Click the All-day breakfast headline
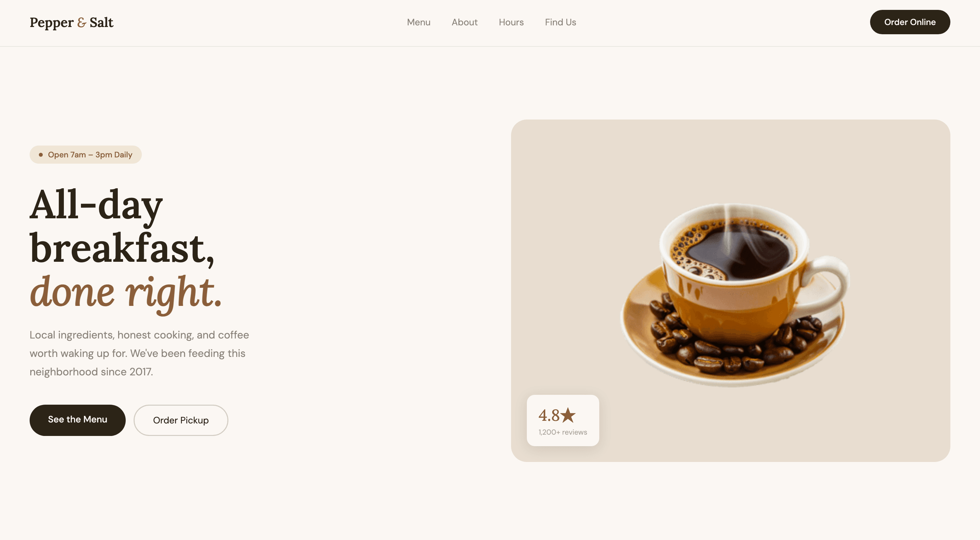This screenshot has width=980, height=540. (x=122, y=227)
